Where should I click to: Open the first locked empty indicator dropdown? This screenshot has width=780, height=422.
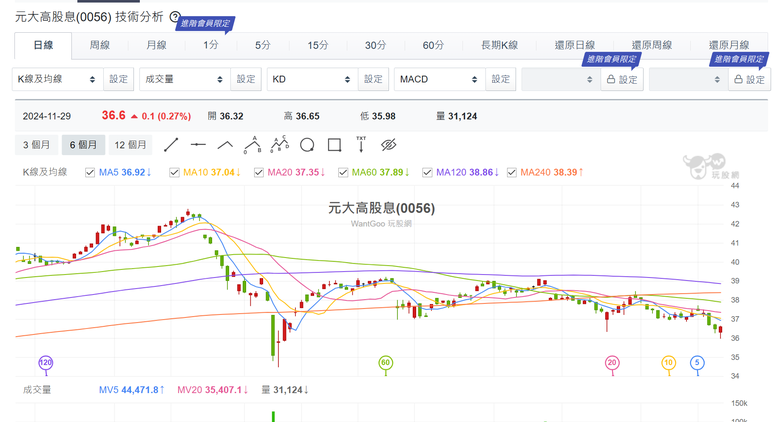click(561, 79)
